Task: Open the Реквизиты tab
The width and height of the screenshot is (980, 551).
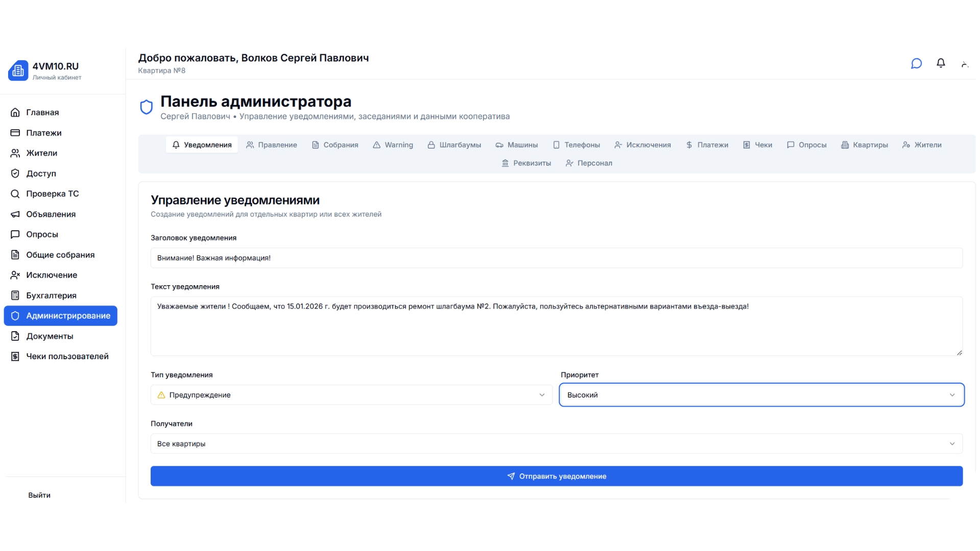Action: click(526, 163)
